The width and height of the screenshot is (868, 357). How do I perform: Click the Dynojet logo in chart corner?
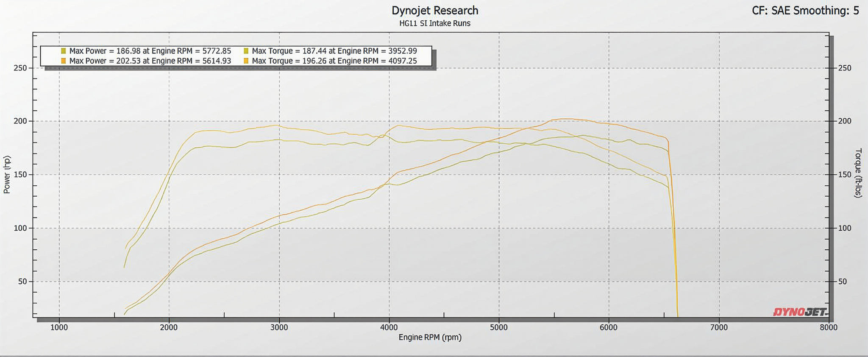800,312
